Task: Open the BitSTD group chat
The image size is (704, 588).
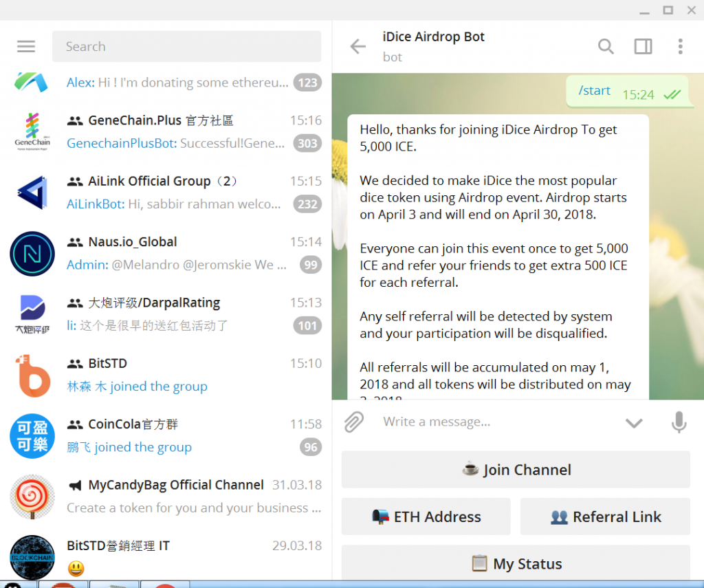Action: click(x=166, y=375)
